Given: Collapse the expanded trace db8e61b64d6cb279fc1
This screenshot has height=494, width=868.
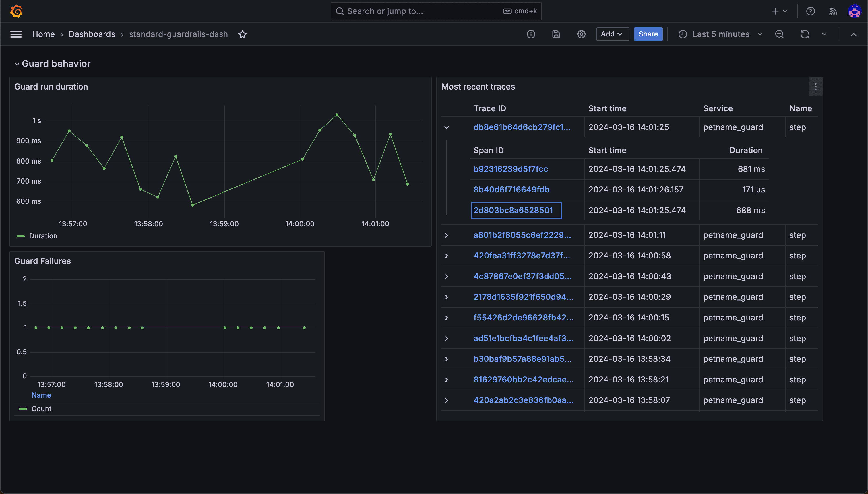Looking at the screenshot, I should click(446, 127).
